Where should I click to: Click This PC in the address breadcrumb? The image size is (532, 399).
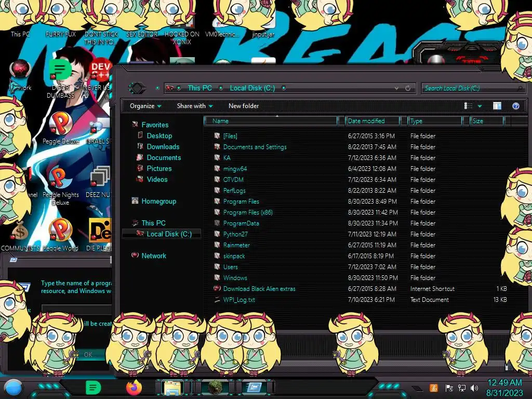[x=200, y=88]
